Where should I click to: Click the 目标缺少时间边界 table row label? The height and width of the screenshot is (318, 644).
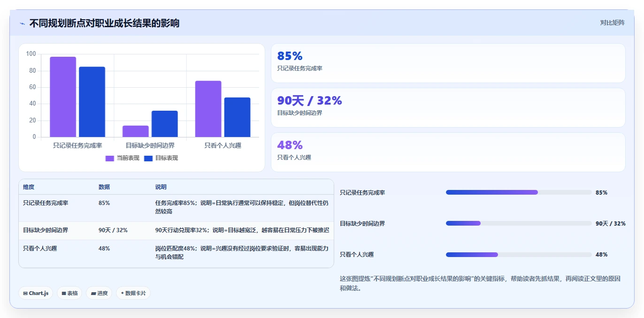(x=46, y=230)
